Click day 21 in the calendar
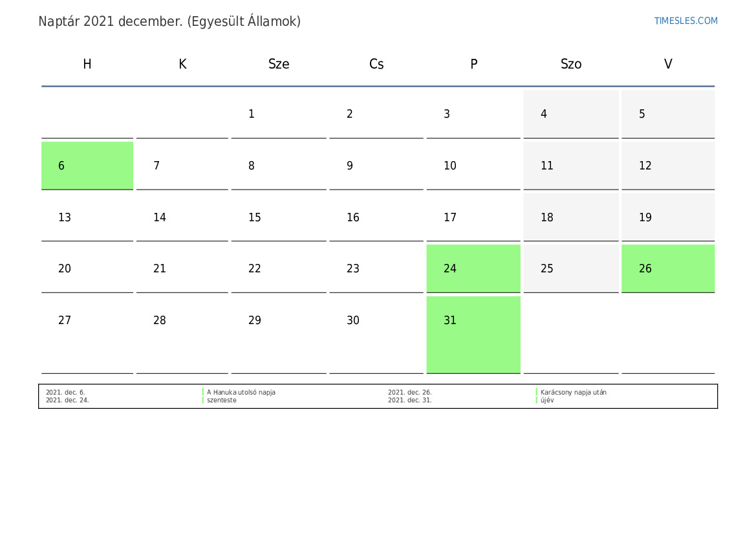 (182, 268)
